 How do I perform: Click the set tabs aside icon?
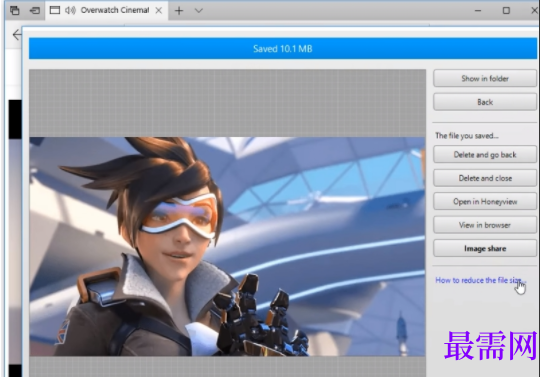click(x=34, y=10)
